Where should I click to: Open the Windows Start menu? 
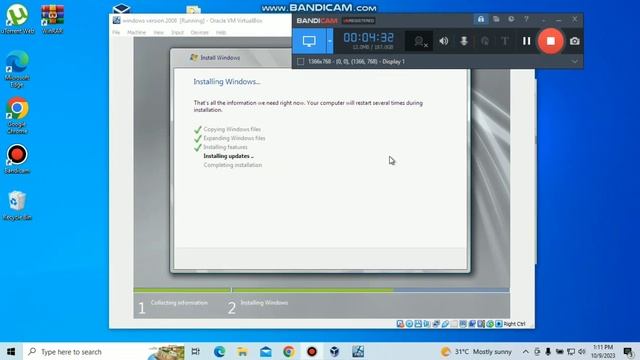click(11, 351)
